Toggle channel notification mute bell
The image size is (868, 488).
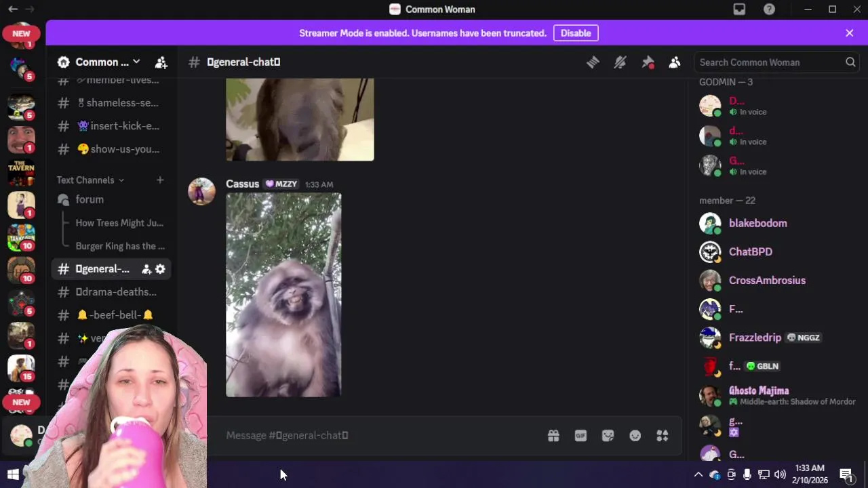click(x=620, y=62)
